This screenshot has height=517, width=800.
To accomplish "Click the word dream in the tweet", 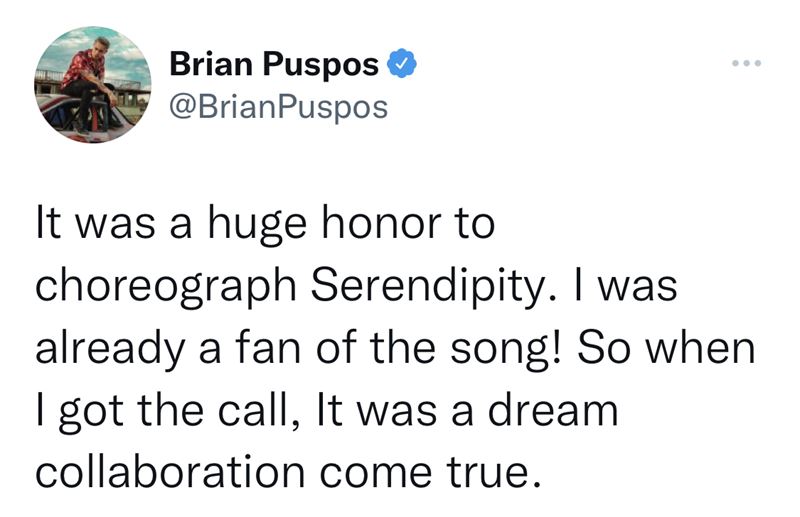I will 553,409.
